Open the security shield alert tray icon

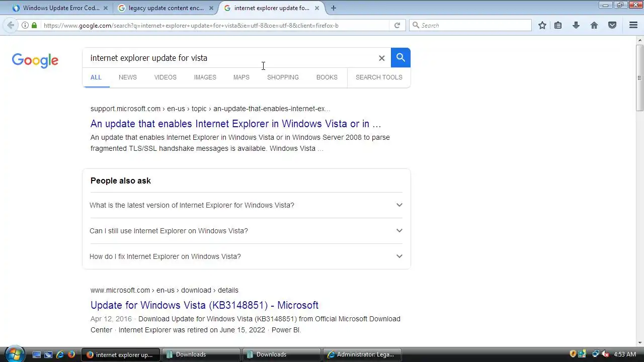pos(573,354)
